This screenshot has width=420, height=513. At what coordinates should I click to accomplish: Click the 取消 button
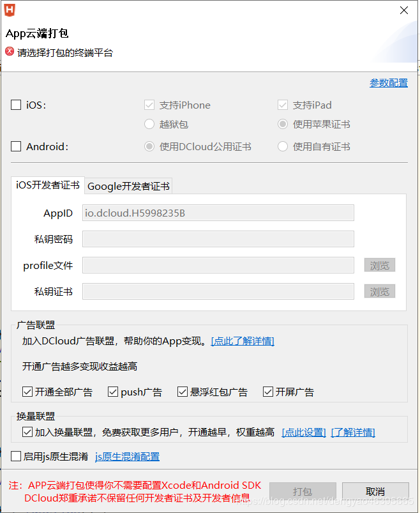pyautogui.click(x=375, y=491)
